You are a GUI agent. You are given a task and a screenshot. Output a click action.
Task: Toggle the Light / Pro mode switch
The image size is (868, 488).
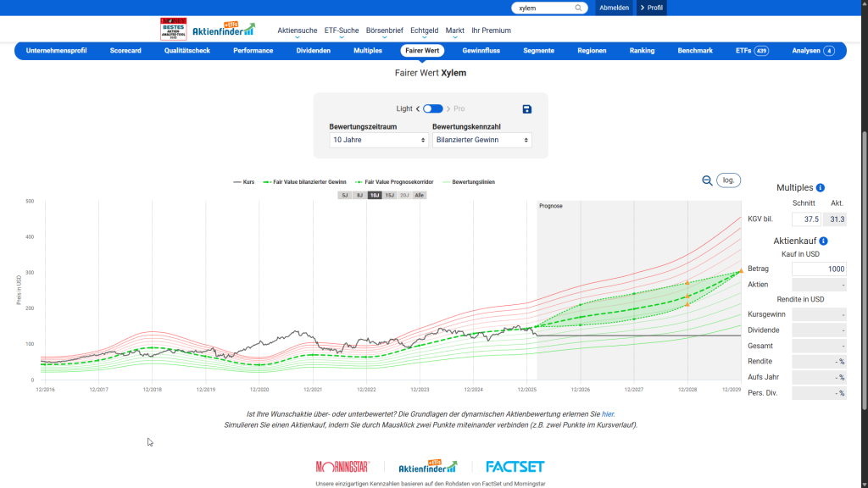[x=432, y=109]
